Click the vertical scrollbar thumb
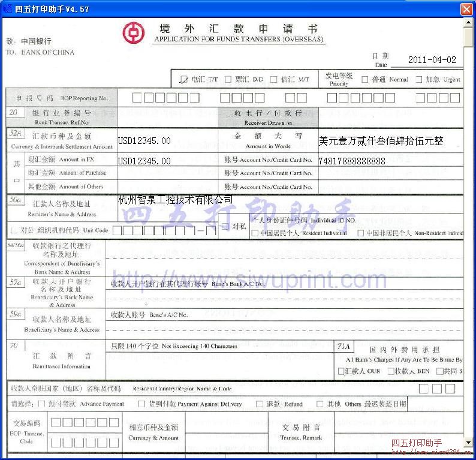The height and width of the screenshot is (460, 476). (468, 37)
